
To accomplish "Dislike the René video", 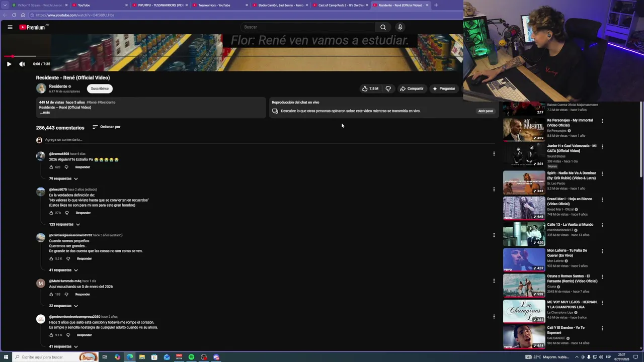I will pyautogui.click(x=388, y=88).
